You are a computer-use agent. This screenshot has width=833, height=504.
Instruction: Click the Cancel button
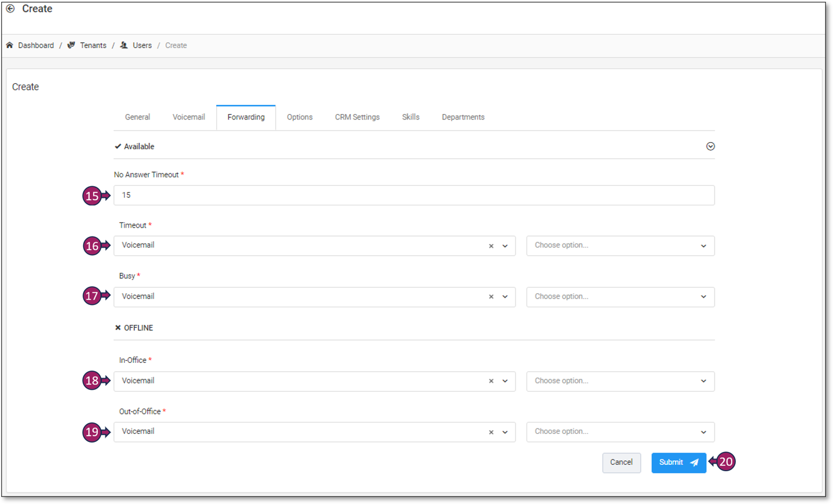[621, 462]
